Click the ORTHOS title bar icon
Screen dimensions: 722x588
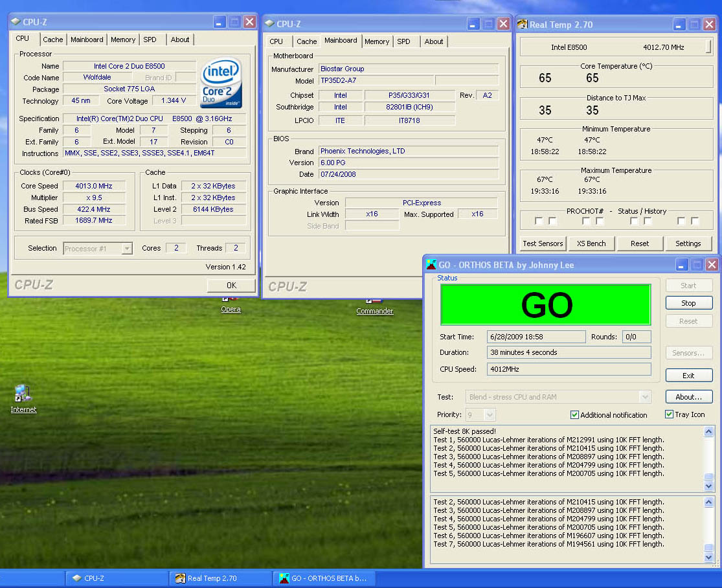[x=431, y=264]
